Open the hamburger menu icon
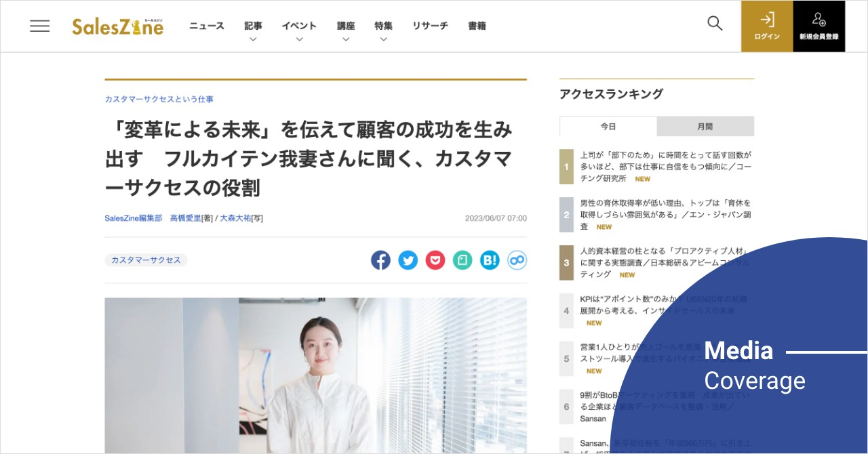 point(39,26)
